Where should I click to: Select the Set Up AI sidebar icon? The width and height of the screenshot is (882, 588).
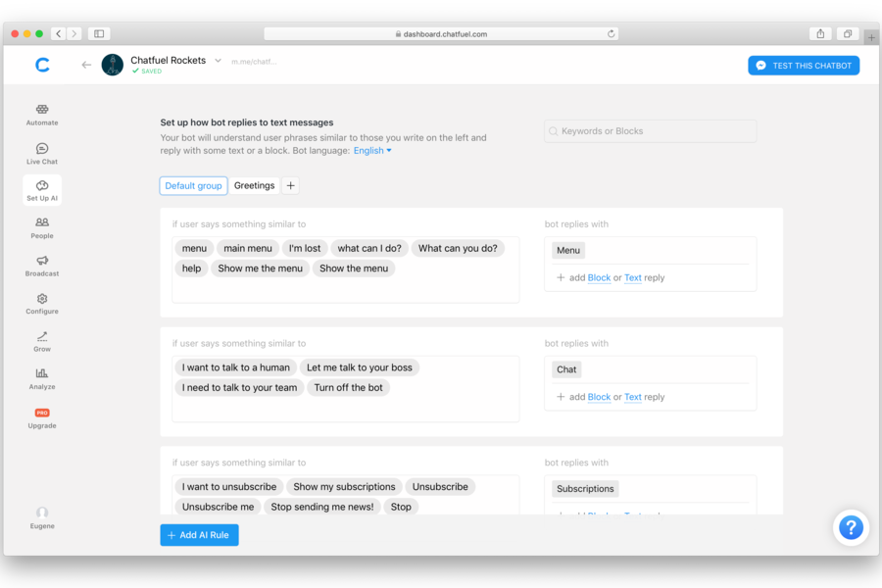42,190
